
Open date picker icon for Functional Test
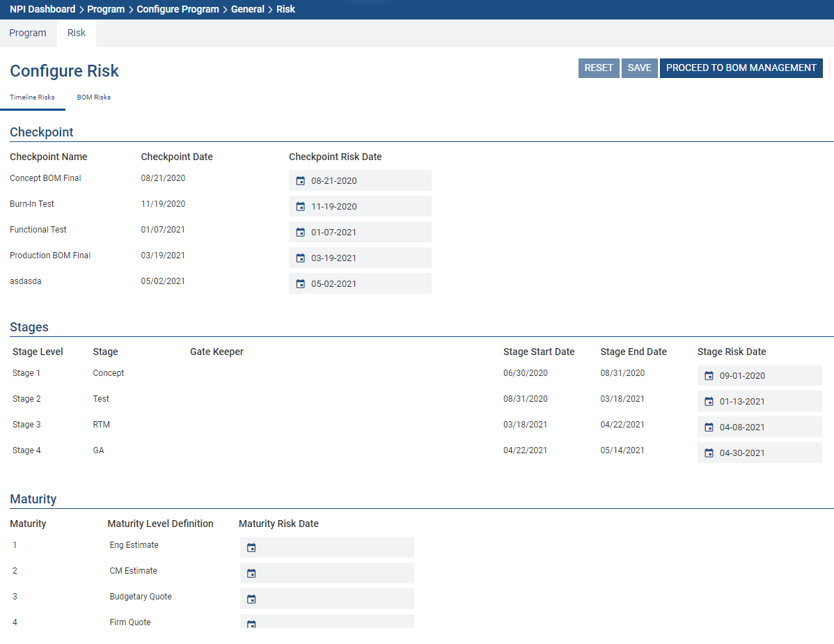click(x=300, y=233)
